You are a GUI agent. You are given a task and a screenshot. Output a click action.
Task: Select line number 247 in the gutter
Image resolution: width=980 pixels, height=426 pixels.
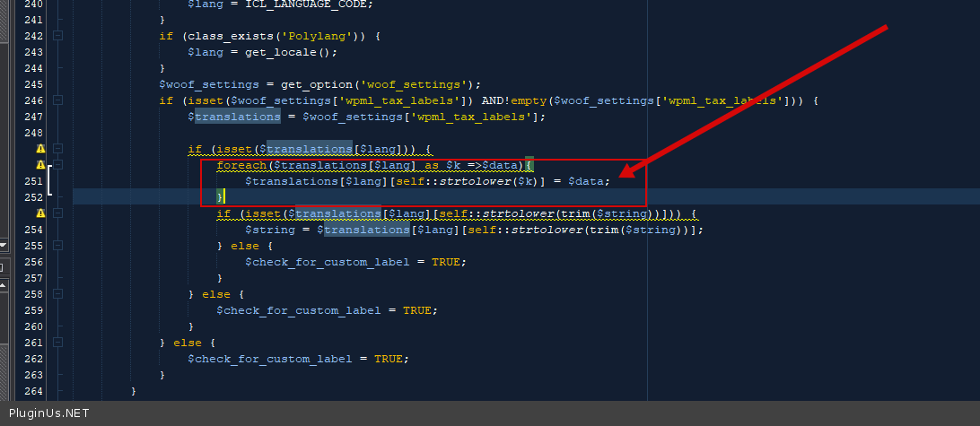point(32,117)
